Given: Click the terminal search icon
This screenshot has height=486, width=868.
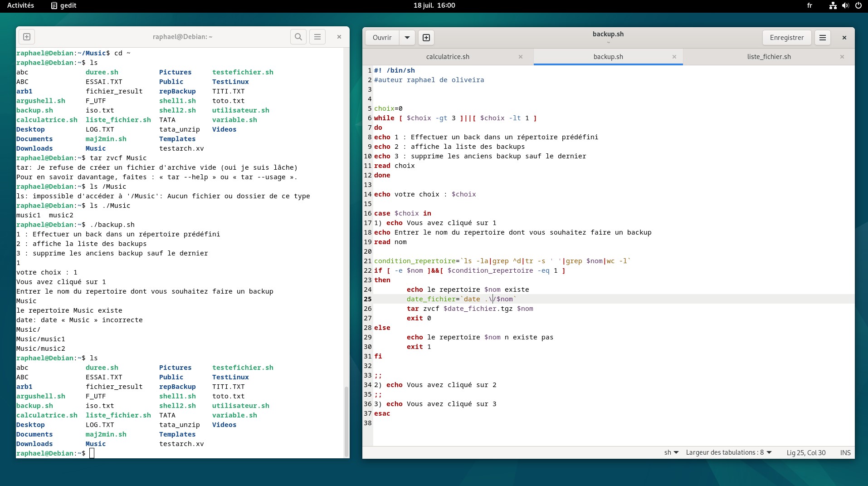Looking at the screenshot, I should click(x=298, y=37).
